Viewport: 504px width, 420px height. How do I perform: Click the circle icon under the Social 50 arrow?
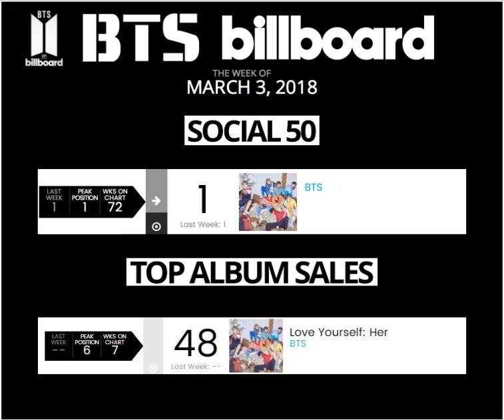point(156,226)
